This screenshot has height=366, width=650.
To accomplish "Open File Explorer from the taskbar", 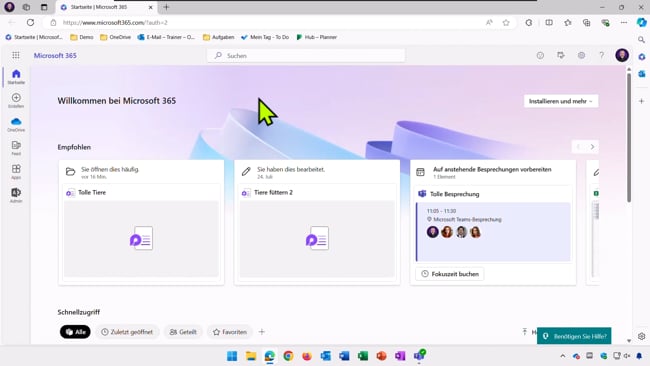I will [251, 356].
